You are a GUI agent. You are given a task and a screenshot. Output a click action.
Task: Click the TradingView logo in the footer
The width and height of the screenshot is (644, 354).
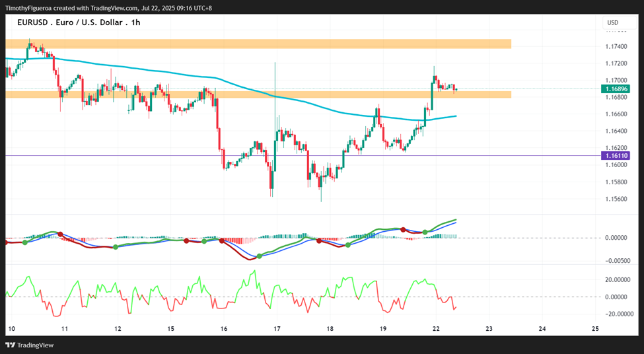29,345
